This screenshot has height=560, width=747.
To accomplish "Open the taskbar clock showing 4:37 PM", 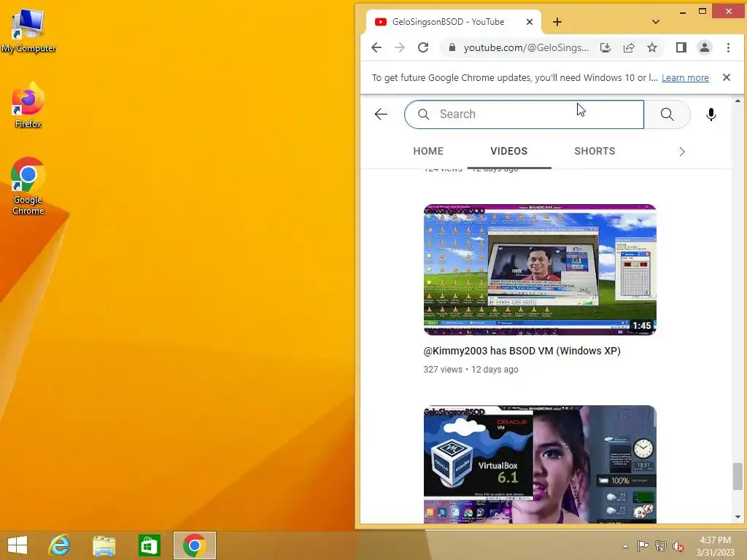I will [715, 546].
